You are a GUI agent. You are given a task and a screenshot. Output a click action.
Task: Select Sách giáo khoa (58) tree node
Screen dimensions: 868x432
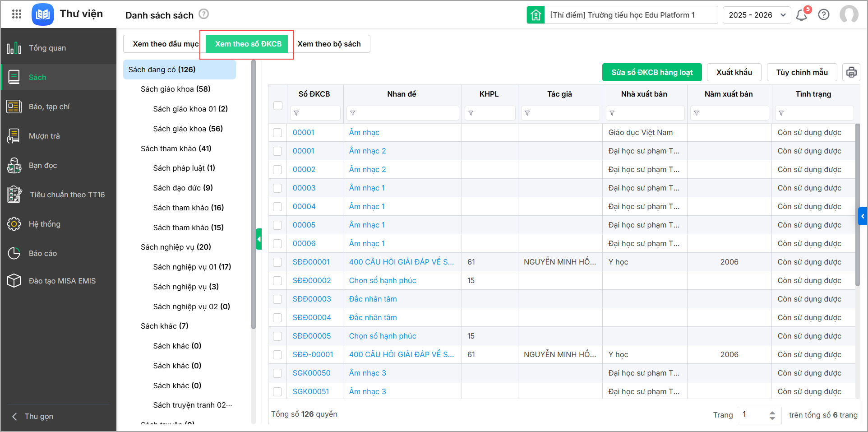click(x=175, y=89)
